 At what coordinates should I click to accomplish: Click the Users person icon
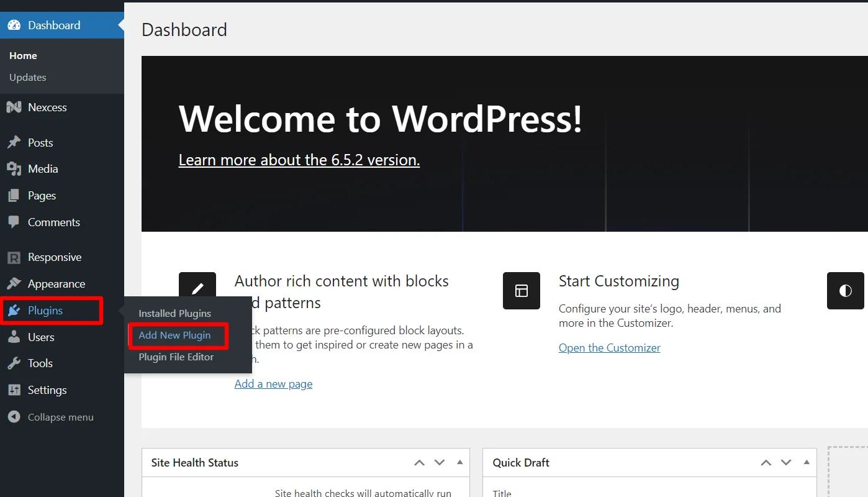pos(14,337)
